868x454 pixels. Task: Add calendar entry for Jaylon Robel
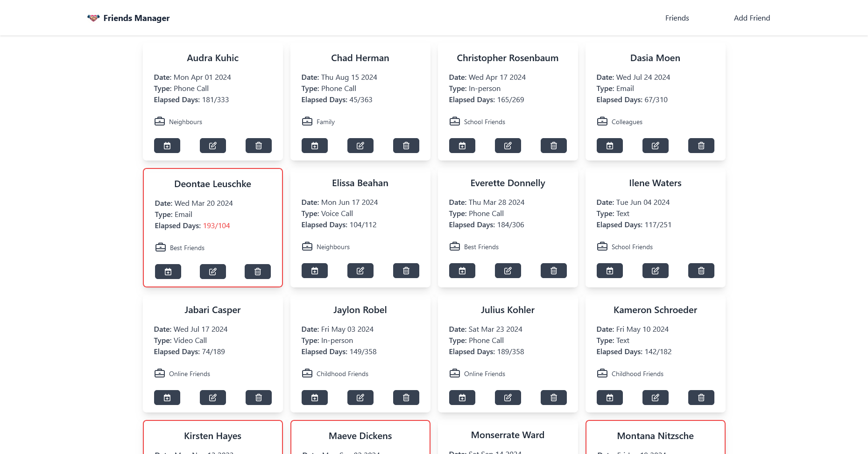[x=314, y=398]
